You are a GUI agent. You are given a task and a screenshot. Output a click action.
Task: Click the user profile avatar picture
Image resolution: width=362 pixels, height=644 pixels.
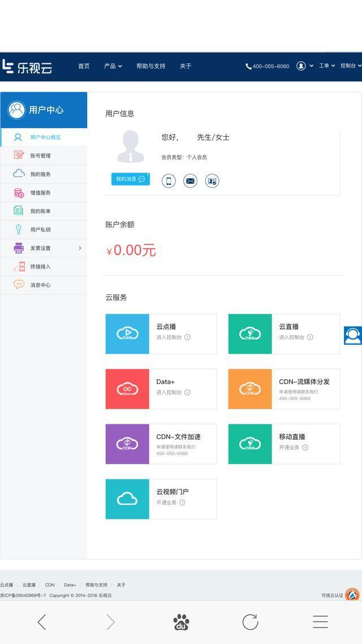(x=131, y=146)
